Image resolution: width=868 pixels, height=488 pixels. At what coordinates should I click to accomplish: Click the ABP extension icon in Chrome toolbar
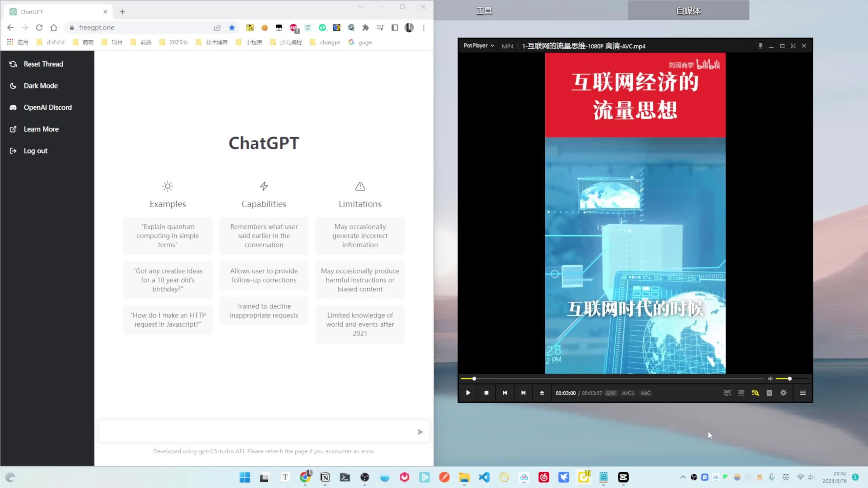pos(294,28)
